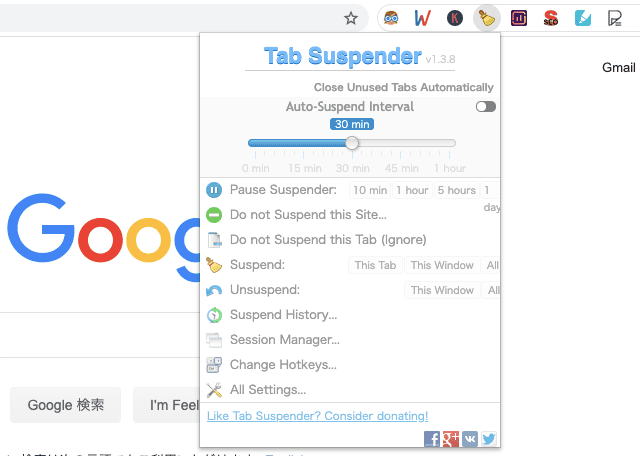The height and width of the screenshot is (456, 640).
Task: Pause suspender for 10 min
Action: click(370, 190)
